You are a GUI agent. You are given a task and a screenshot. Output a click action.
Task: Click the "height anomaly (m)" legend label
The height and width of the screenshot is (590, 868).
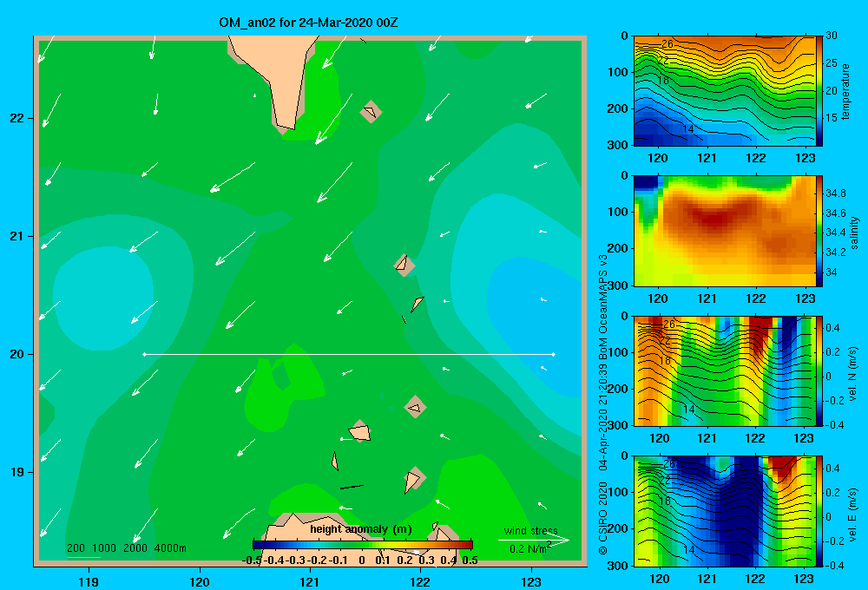coord(361,529)
